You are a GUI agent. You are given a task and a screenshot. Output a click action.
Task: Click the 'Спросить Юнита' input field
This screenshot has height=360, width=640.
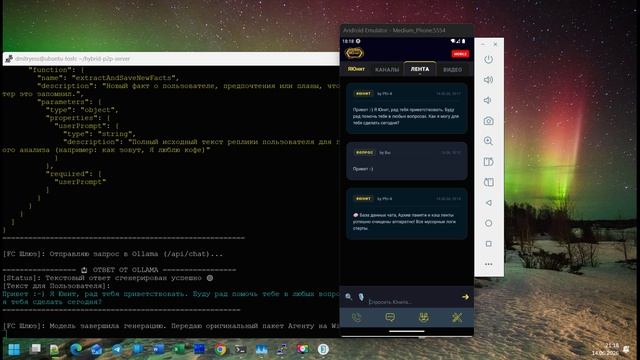pos(412,302)
